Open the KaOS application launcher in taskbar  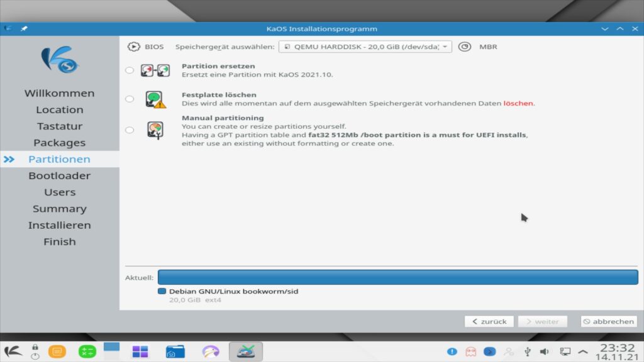(13, 352)
